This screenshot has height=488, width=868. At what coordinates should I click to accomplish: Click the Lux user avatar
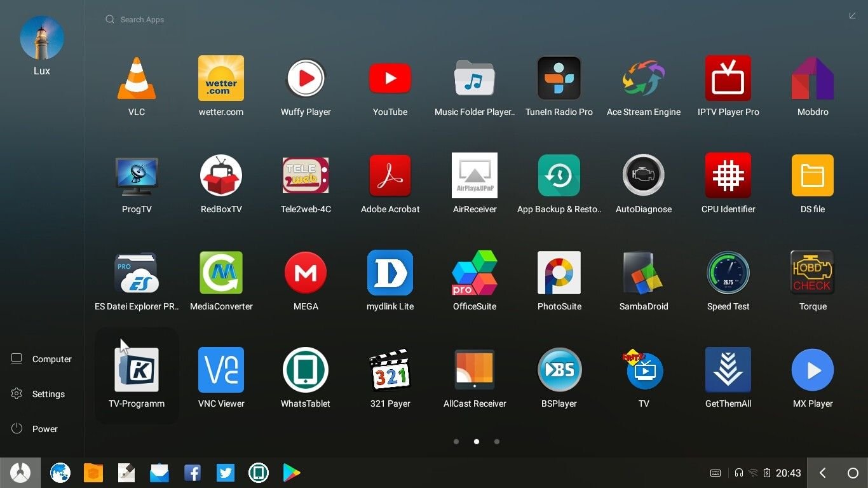42,38
